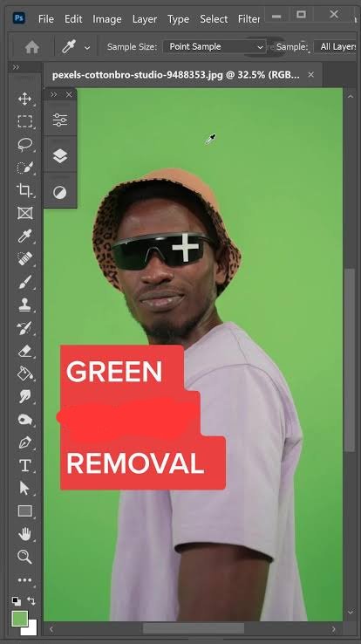This screenshot has width=361, height=644.
Task: Click the scroll right arrow
Action: click(333, 629)
